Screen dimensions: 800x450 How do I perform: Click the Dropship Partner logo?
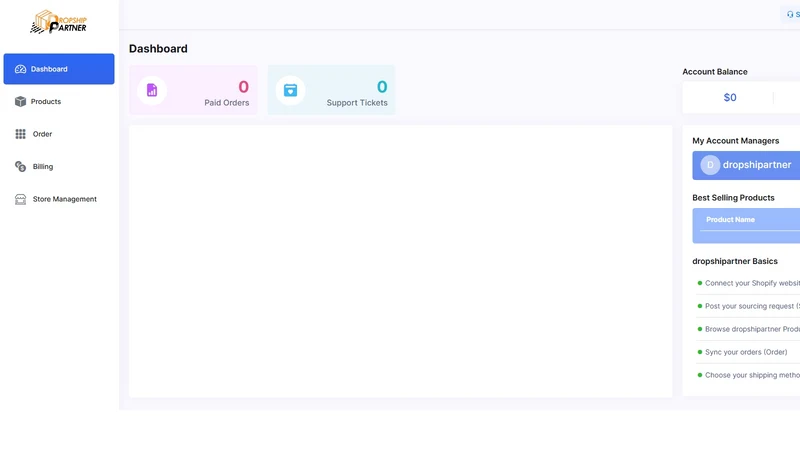[x=59, y=22]
